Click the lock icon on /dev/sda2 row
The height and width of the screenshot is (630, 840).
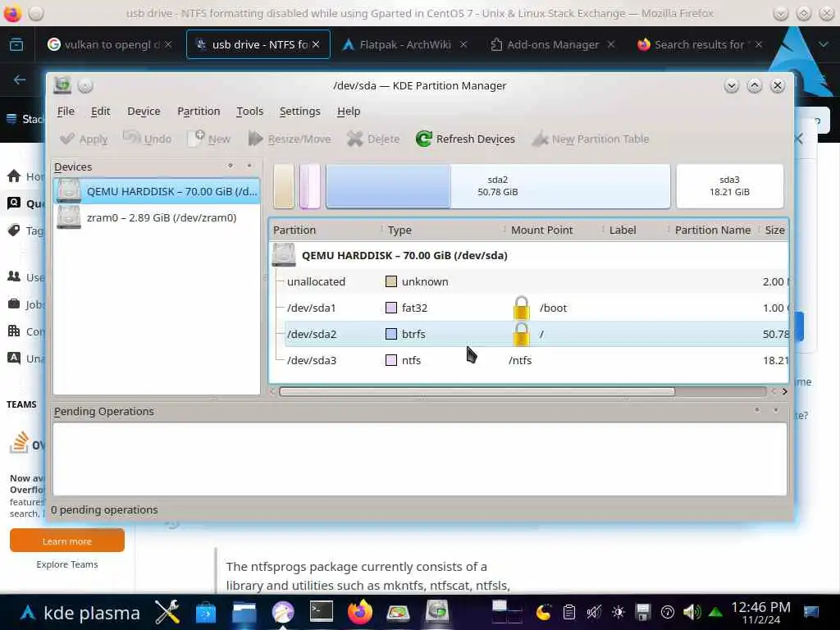pos(521,334)
